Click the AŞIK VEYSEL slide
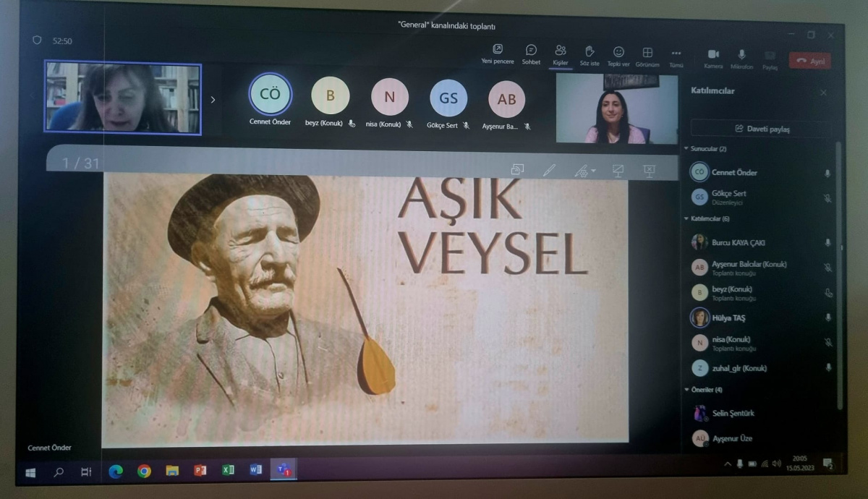The width and height of the screenshot is (868, 499). point(365,307)
